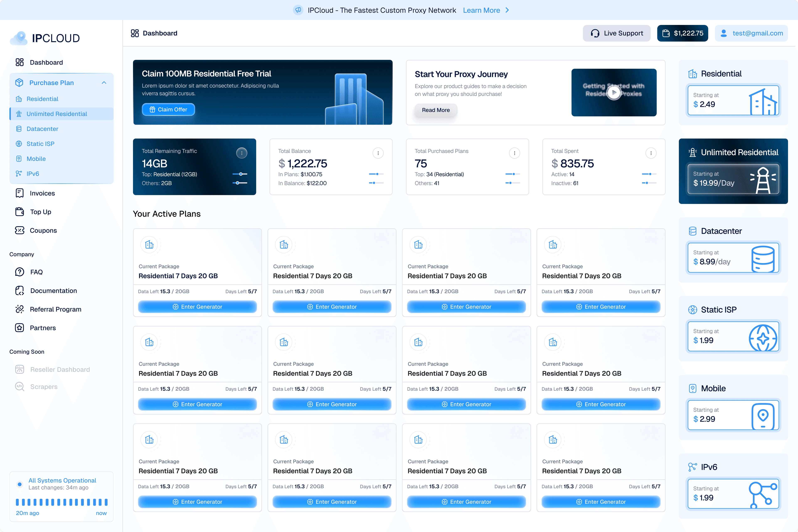This screenshot has height=532, width=798.
Task: Switch to the Dashboard menu item
Action: [46, 62]
